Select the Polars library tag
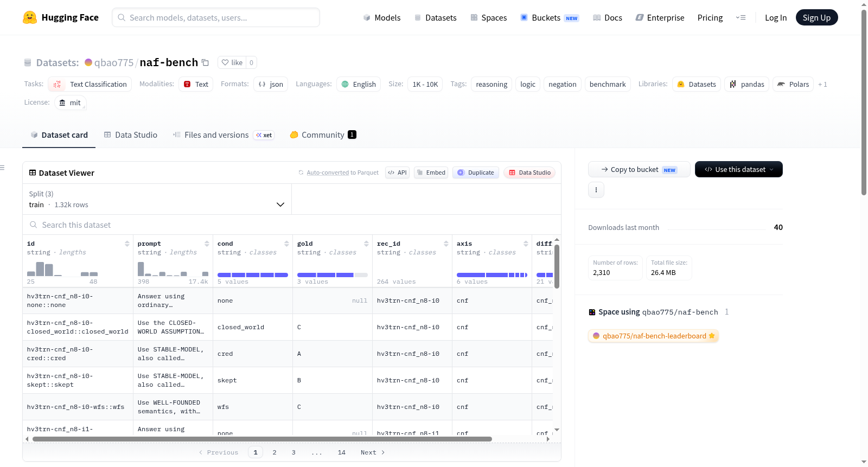Image resolution: width=868 pixels, height=467 pixels. [x=793, y=84]
